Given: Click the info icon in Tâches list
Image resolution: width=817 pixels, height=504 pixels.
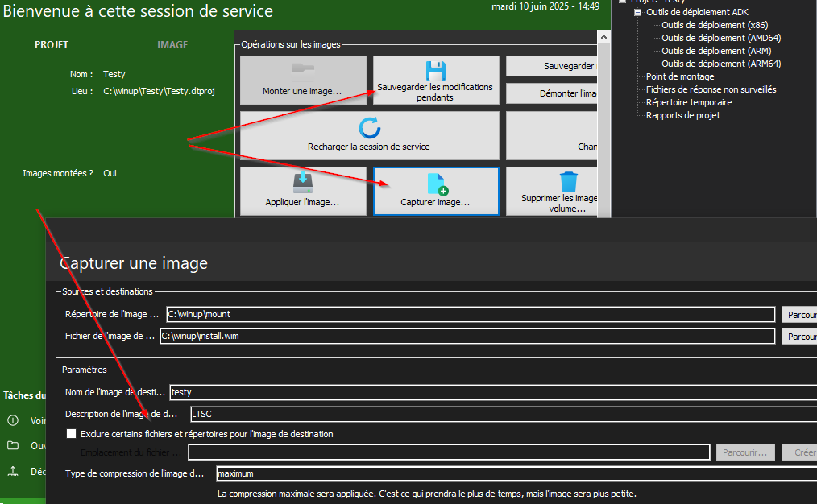Looking at the screenshot, I should tap(13, 420).
